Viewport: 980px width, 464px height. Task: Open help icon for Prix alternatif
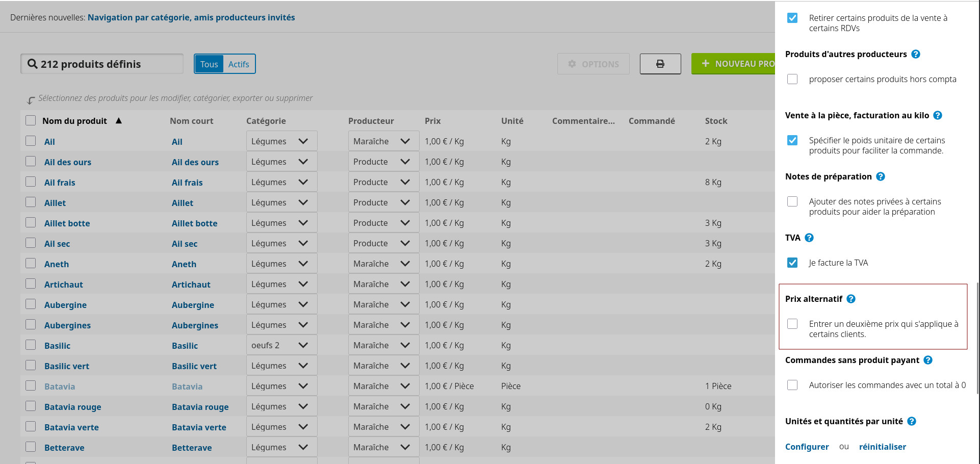click(851, 299)
